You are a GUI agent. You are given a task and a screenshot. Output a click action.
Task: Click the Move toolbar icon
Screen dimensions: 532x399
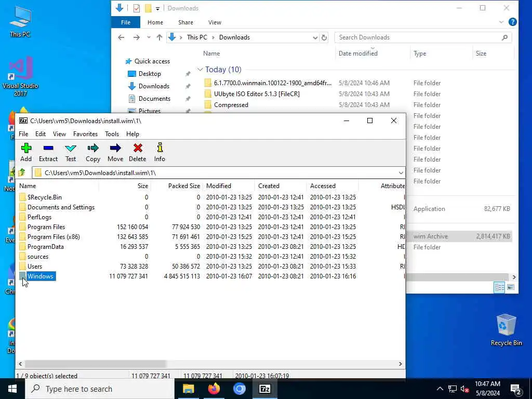[115, 152]
